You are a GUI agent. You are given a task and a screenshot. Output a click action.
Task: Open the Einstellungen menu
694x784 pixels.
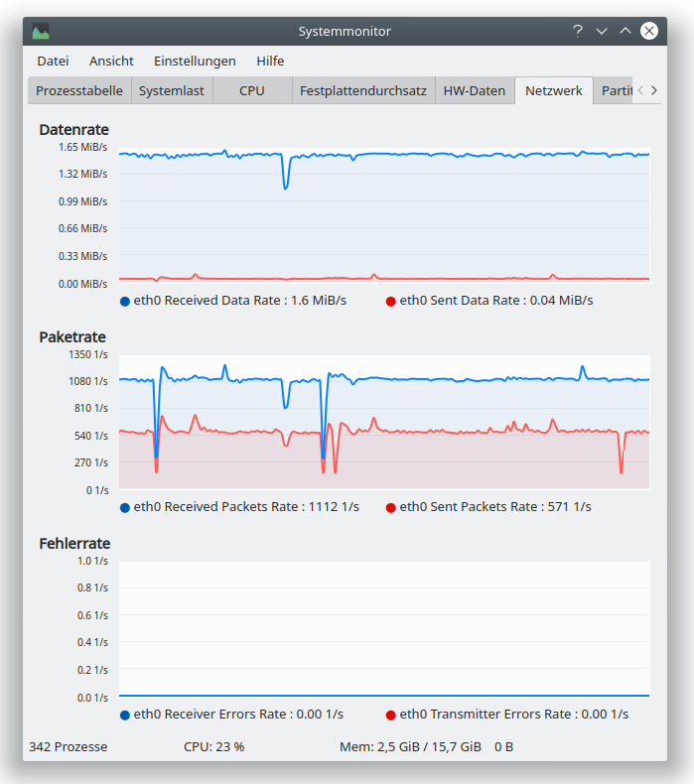tap(195, 61)
